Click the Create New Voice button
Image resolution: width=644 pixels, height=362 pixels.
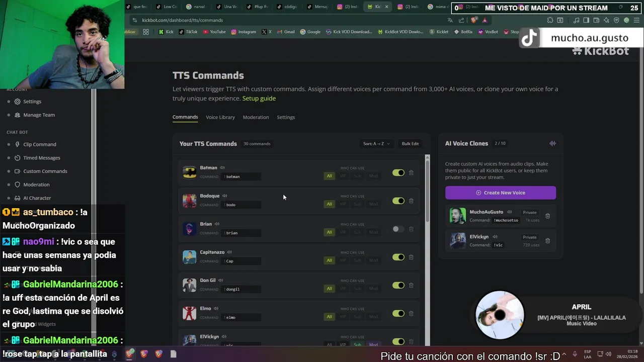point(501,193)
